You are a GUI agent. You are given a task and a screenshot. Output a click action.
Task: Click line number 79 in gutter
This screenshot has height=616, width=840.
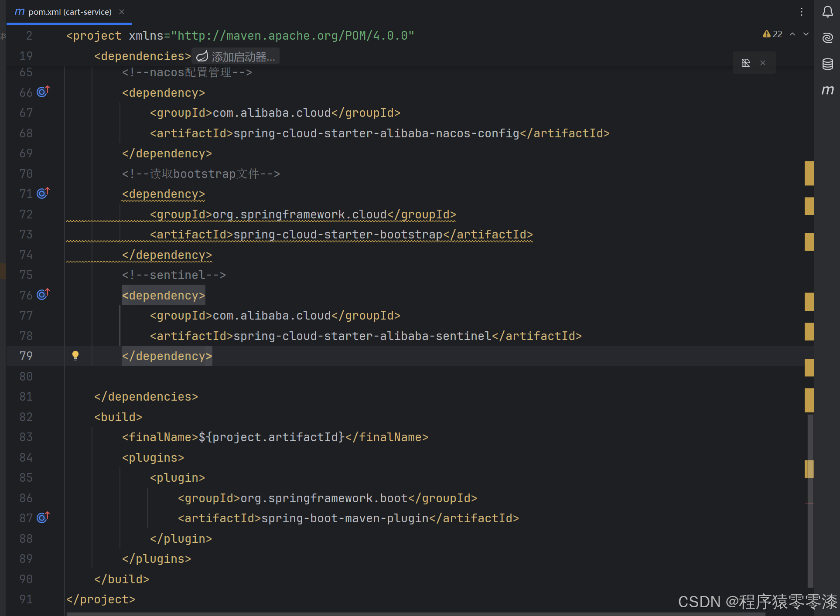26,356
